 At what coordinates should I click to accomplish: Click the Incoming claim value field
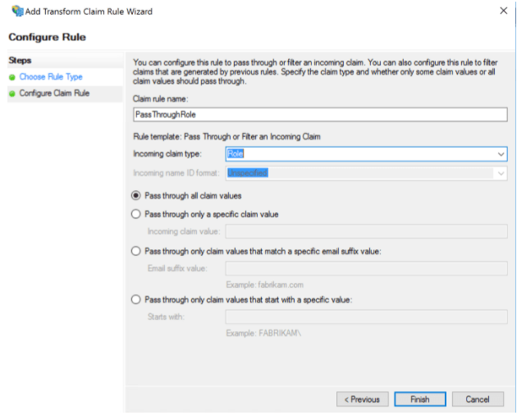(x=366, y=232)
